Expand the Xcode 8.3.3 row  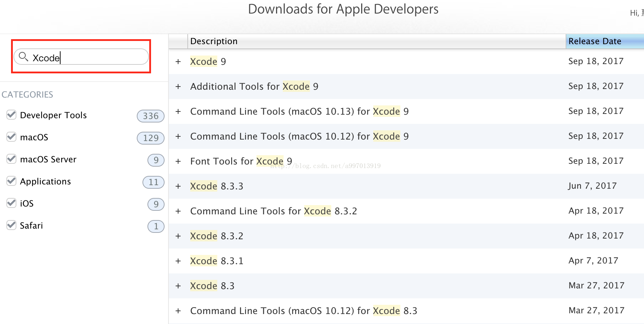(x=178, y=186)
